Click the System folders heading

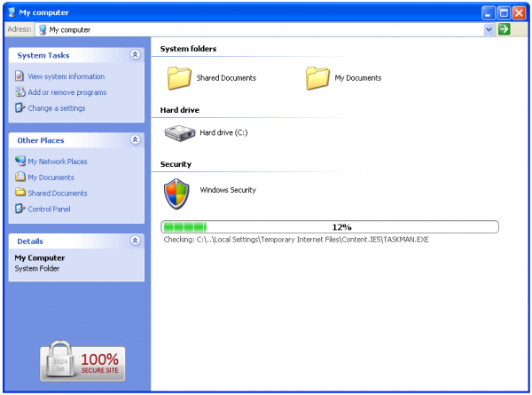[x=188, y=49]
